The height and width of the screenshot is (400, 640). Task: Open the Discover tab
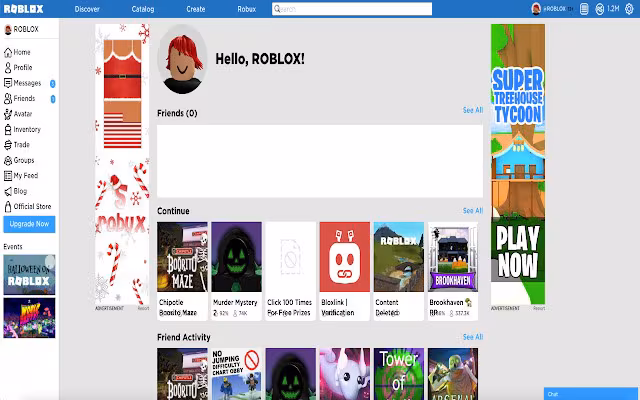(x=87, y=9)
